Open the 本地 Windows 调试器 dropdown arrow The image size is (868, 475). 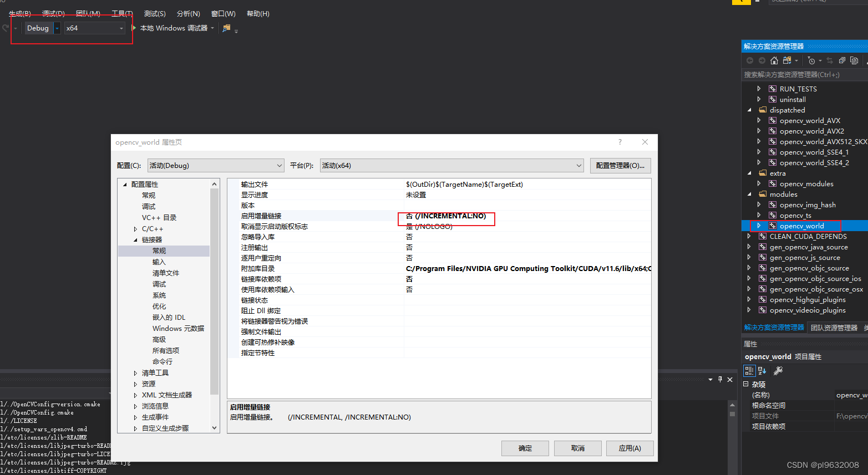(x=212, y=28)
